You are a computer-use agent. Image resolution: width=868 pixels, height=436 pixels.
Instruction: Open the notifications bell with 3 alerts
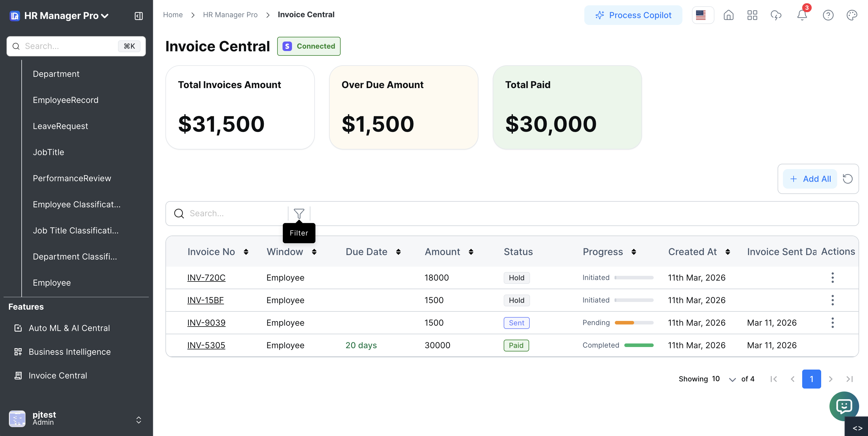click(x=802, y=15)
